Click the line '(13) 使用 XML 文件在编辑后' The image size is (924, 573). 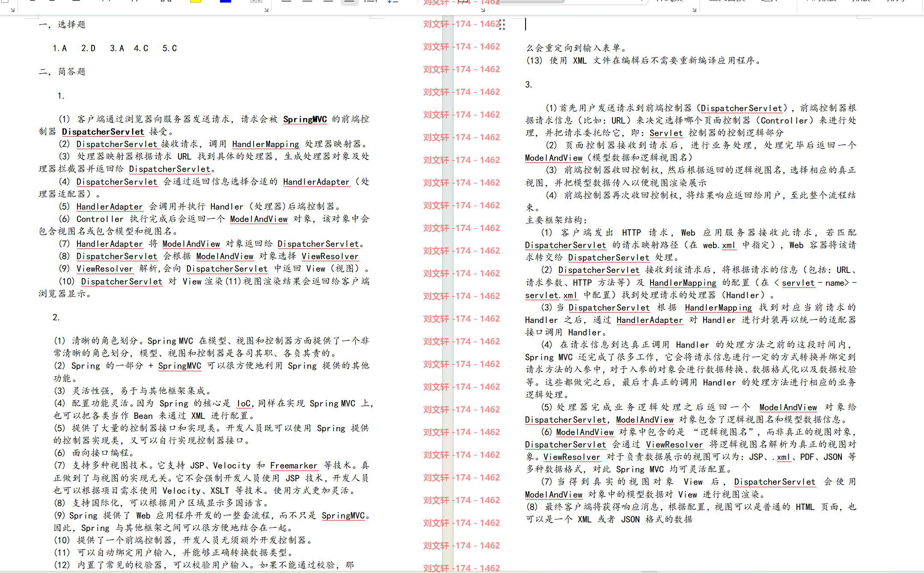[645, 60]
